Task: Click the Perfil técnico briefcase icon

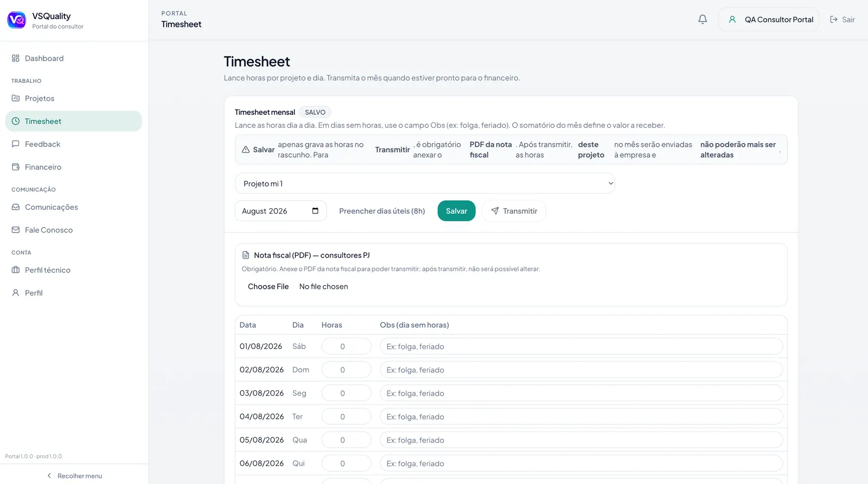Action: (16, 270)
